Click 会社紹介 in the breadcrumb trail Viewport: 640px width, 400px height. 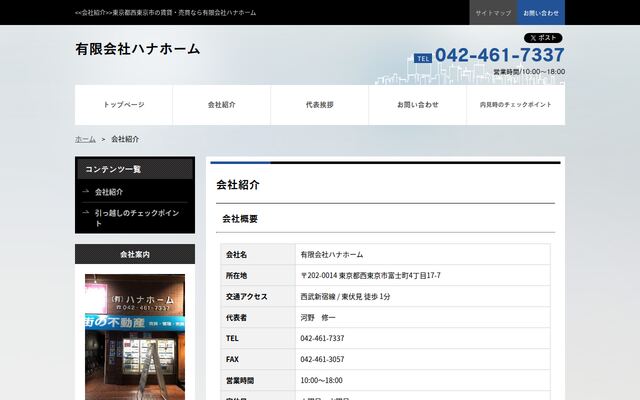point(125,139)
